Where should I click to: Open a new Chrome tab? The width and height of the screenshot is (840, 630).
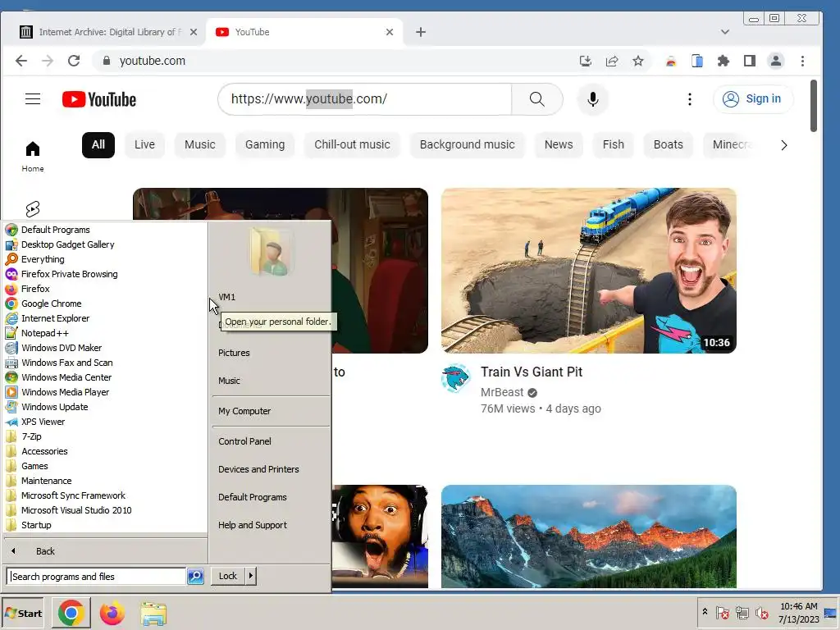pyautogui.click(x=421, y=32)
